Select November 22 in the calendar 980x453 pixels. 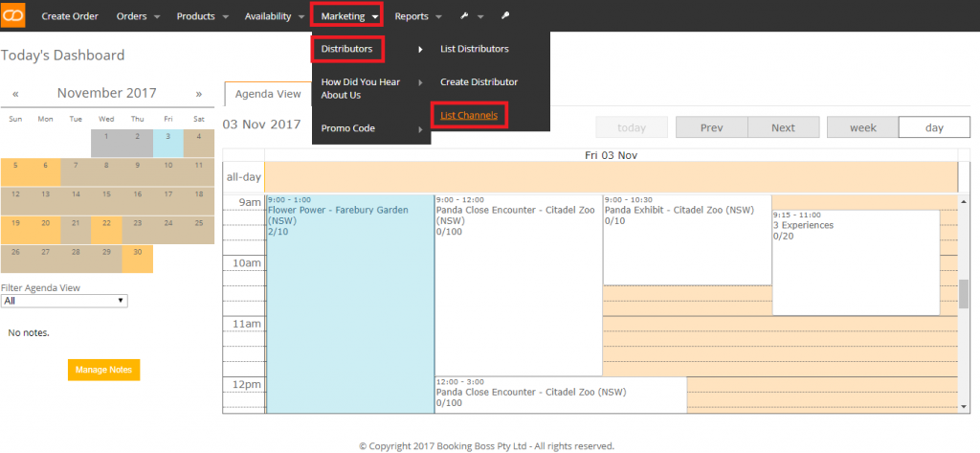106,230
